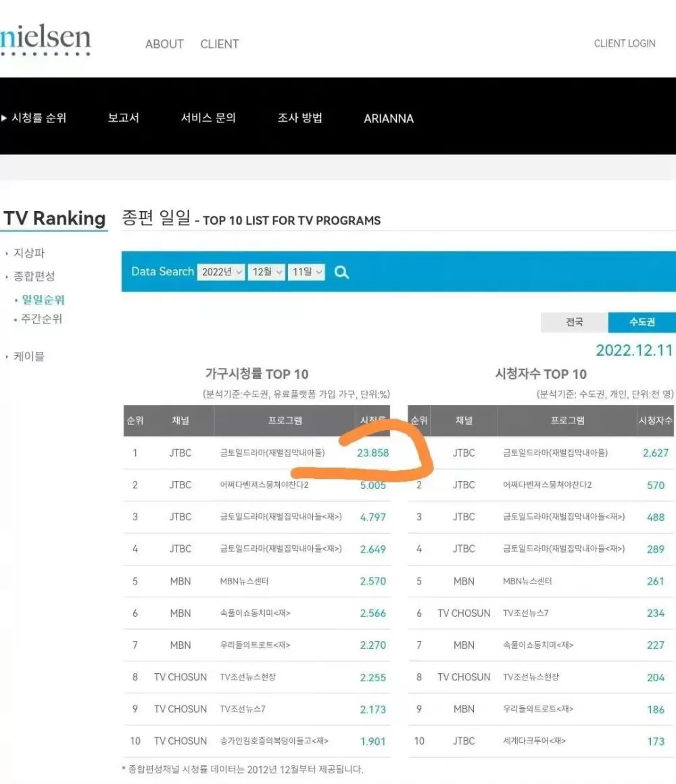Open ARIANNA navigation item
The width and height of the screenshot is (676, 784).
click(x=389, y=118)
